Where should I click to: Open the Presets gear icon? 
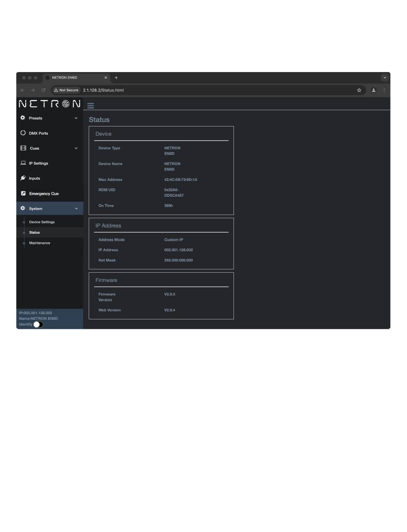click(23, 118)
